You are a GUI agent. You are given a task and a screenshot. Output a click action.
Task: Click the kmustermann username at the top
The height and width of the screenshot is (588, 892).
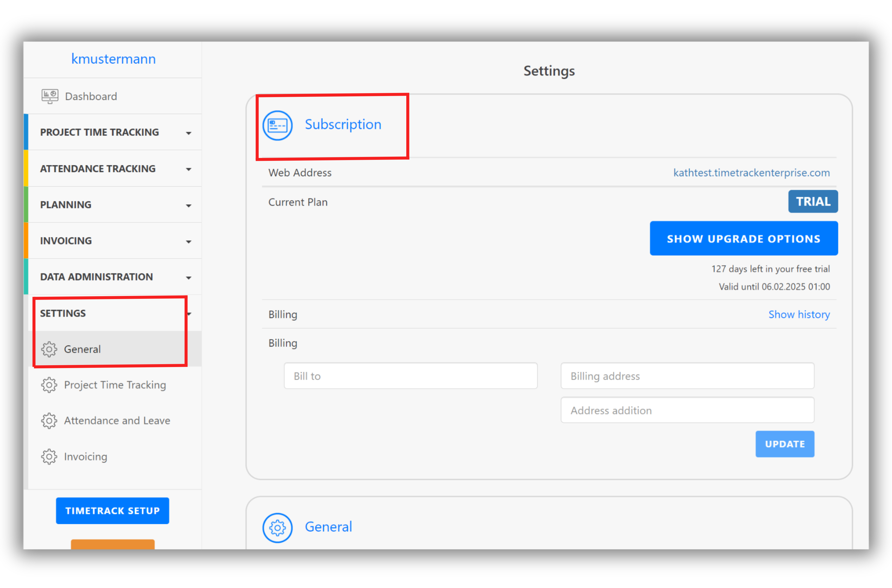(x=113, y=59)
